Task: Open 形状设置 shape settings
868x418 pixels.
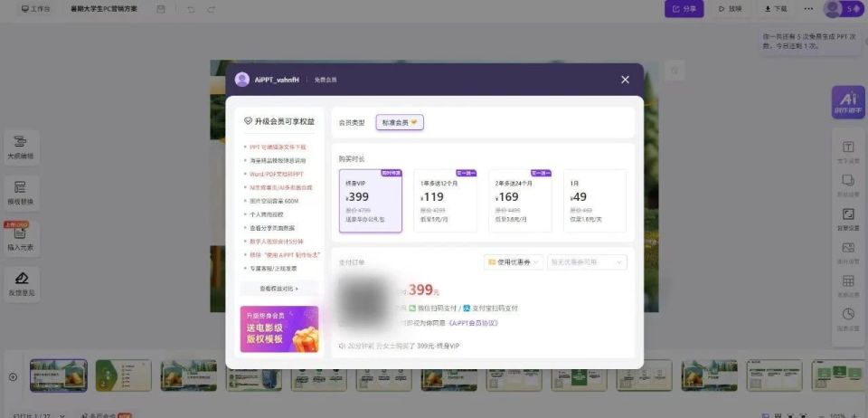Action: 848,185
